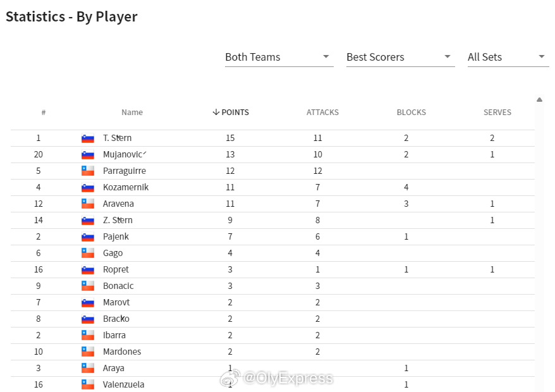The width and height of the screenshot is (555, 392).
Task: Click Chile flag beside Parraguirre
Action: pyautogui.click(x=88, y=171)
